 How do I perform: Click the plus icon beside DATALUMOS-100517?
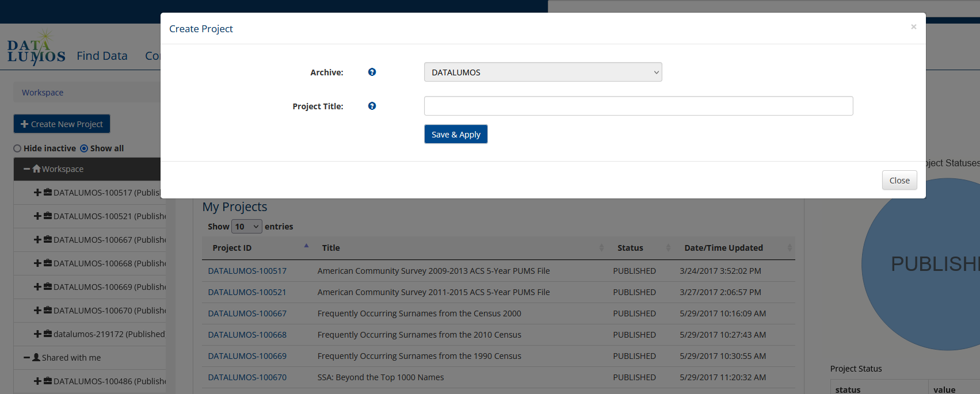tap(37, 193)
